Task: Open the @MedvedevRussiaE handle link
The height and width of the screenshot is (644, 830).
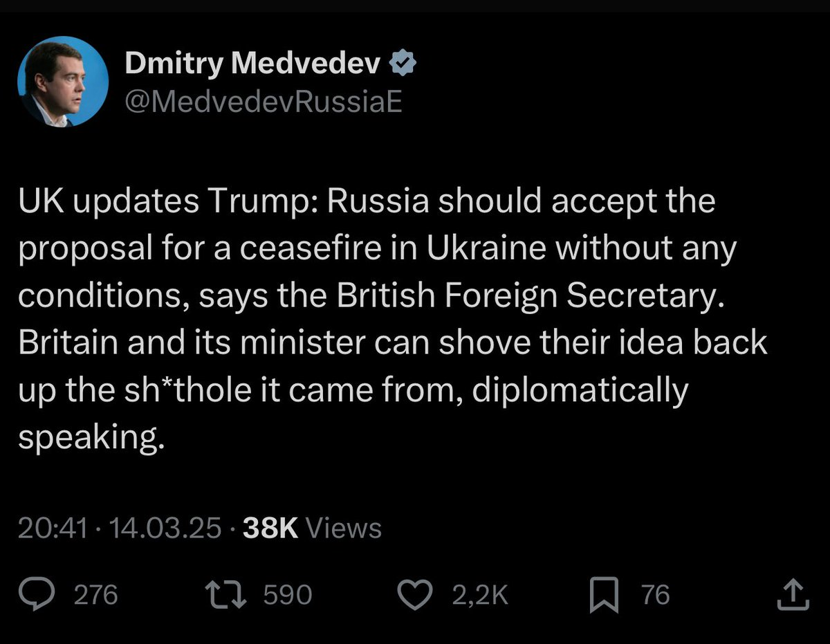Action: pos(264,102)
